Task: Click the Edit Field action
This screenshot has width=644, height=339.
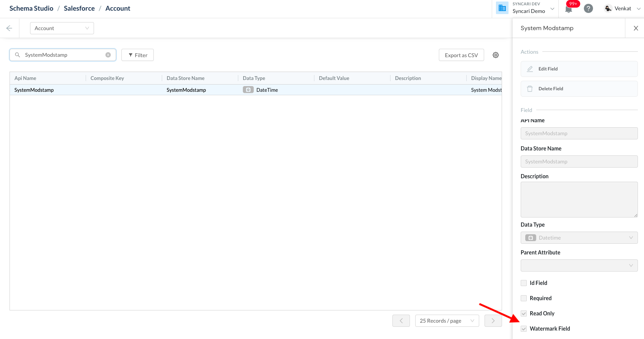Action: coord(579,69)
